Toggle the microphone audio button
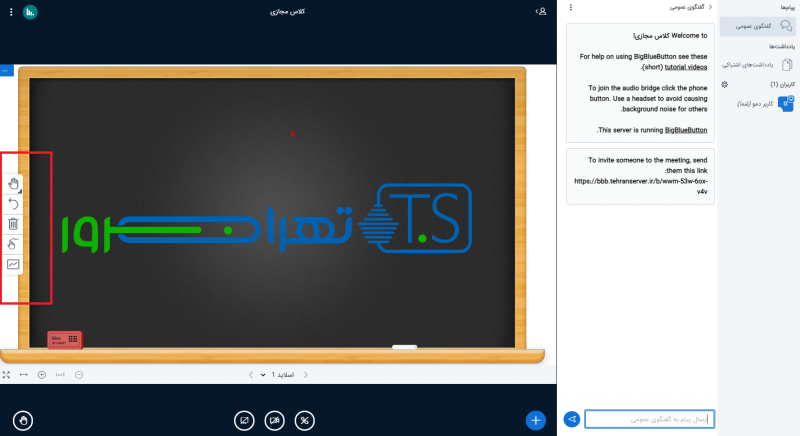The width and height of the screenshot is (800, 436). tap(306, 420)
